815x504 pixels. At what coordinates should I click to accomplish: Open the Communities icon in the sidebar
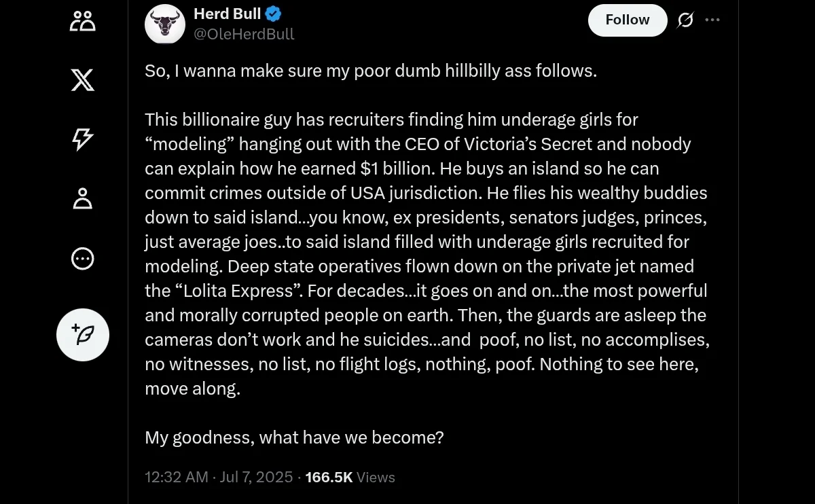(83, 21)
